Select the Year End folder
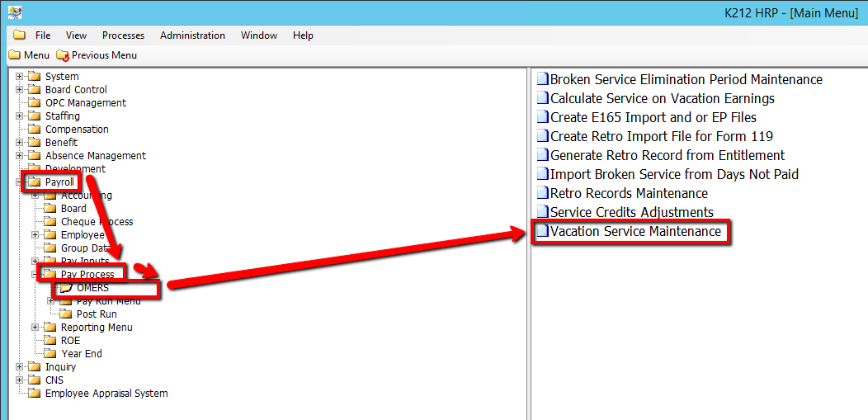868x420 pixels. tap(81, 354)
